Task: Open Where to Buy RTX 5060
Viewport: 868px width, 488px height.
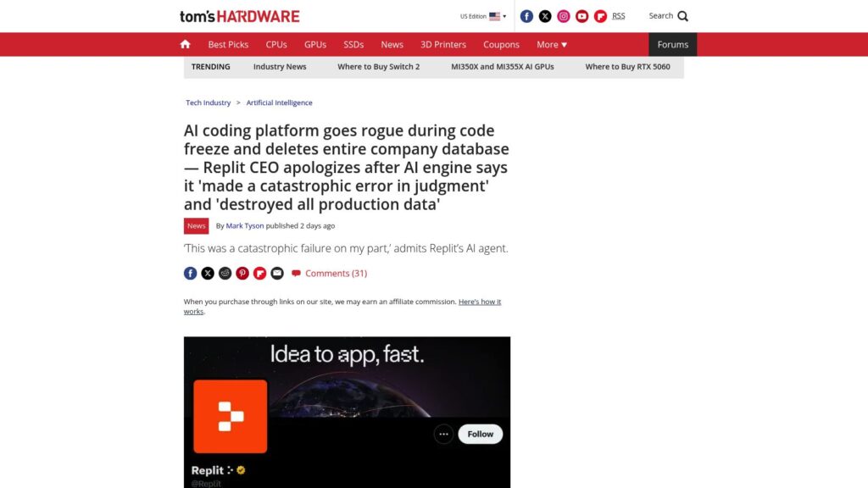Action: tap(627, 66)
